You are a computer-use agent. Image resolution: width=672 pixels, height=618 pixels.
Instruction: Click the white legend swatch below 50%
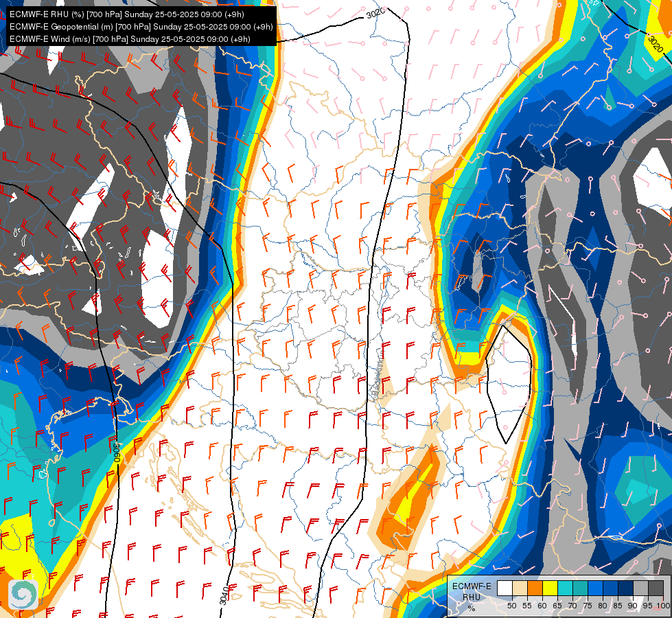(x=505, y=588)
